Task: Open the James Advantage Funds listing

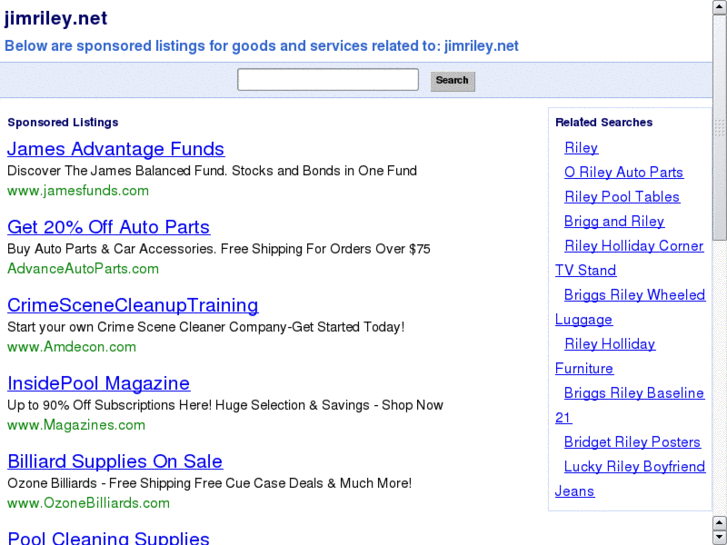Action: [x=116, y=149]
